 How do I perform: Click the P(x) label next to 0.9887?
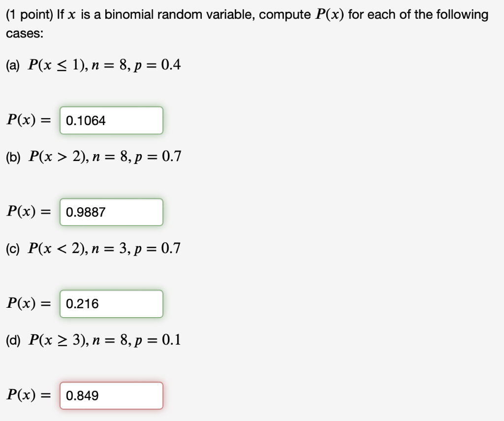coord(28,212)
